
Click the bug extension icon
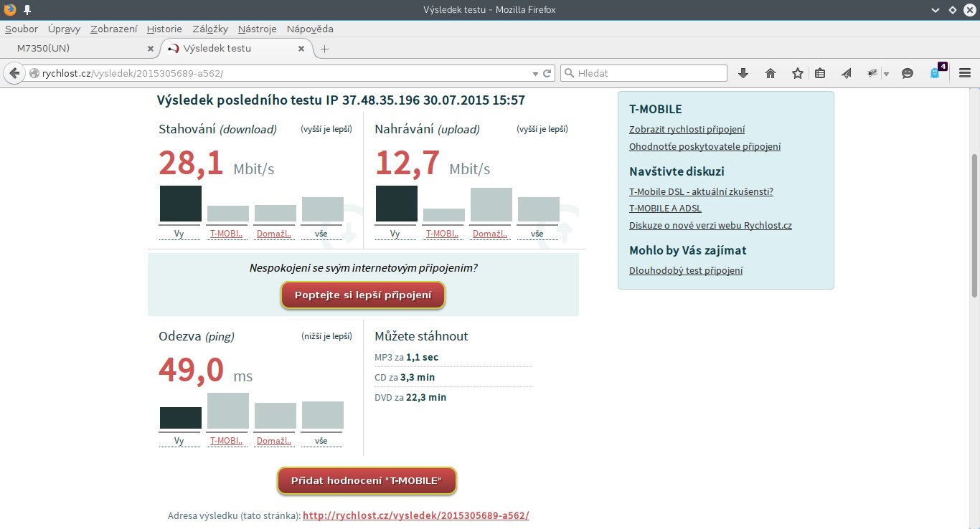[x=873, y=73]
